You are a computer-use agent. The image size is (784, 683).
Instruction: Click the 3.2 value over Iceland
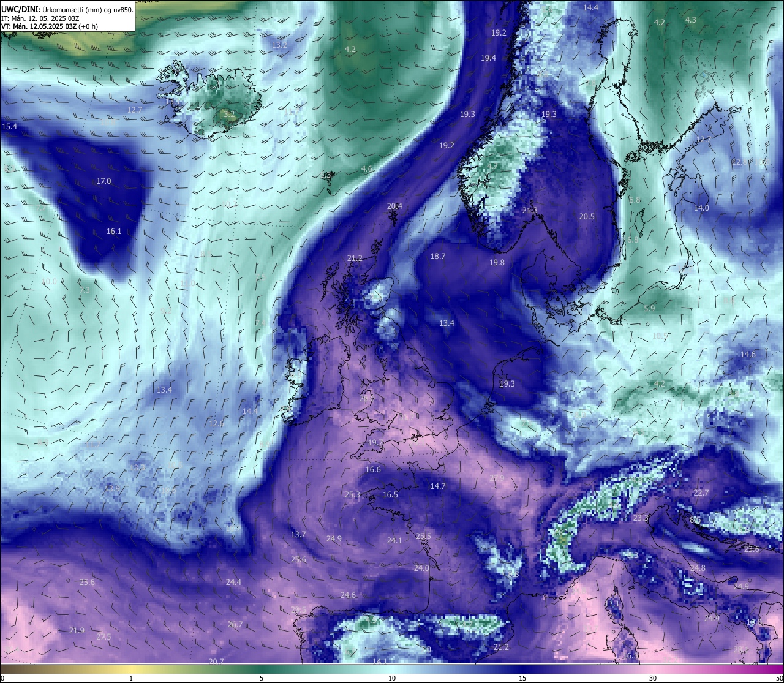228,114
